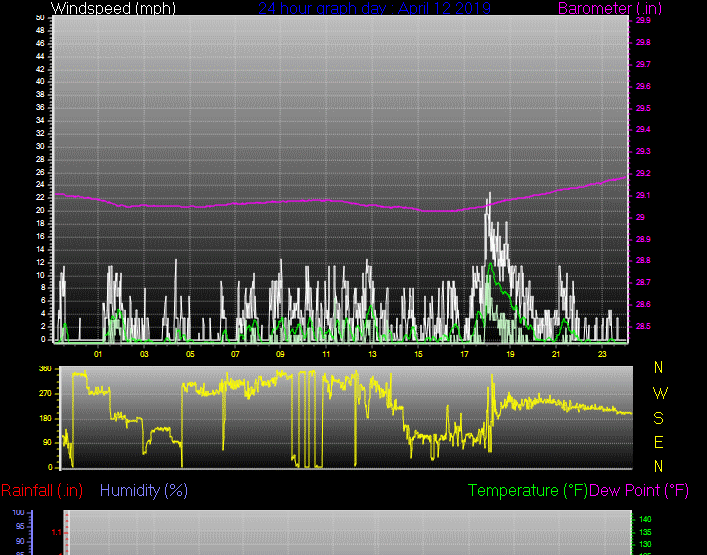Viewport: 707px width, 555px height.
Task: Click temperature axis value 130
Action: point(645,545)
